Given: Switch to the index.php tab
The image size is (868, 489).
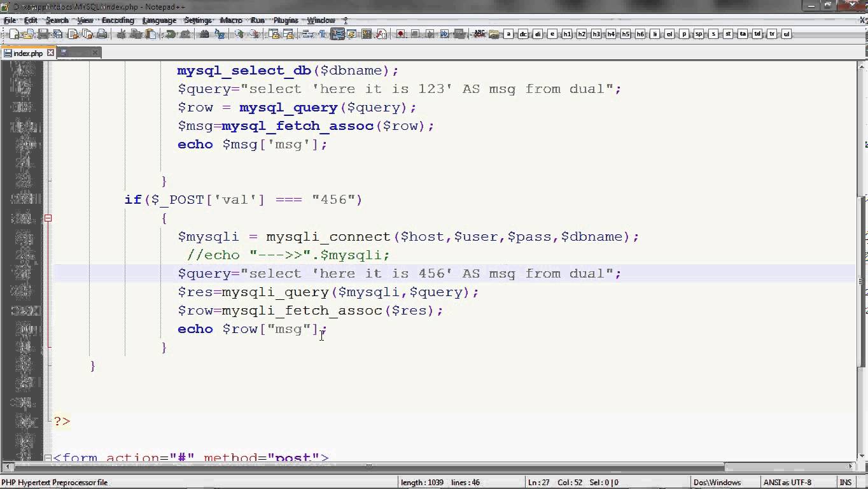Looking at the screenshot, I should [x=28, y=53].
